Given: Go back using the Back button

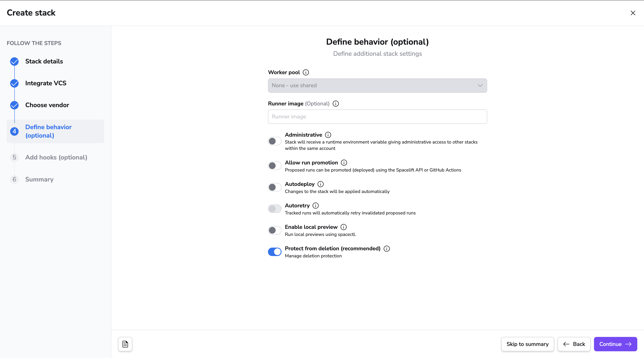Looking at the screenshot, I should [574, 344].
